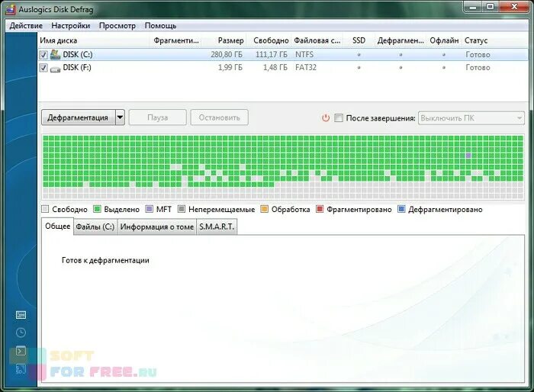Click the 1,99 ГБ size value

(230, 67)
